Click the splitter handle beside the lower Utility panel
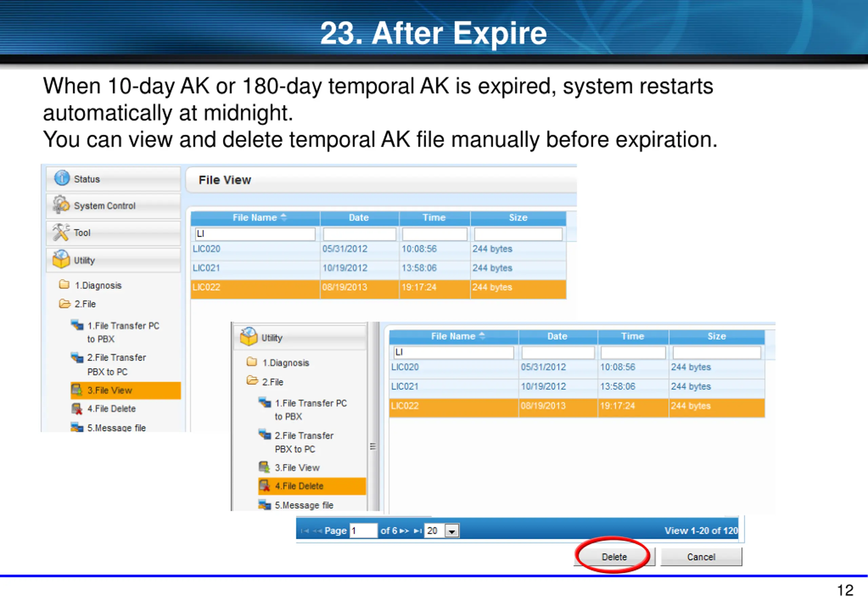The height and width of the screenshot is (601, 868). (x=373, y=446)
